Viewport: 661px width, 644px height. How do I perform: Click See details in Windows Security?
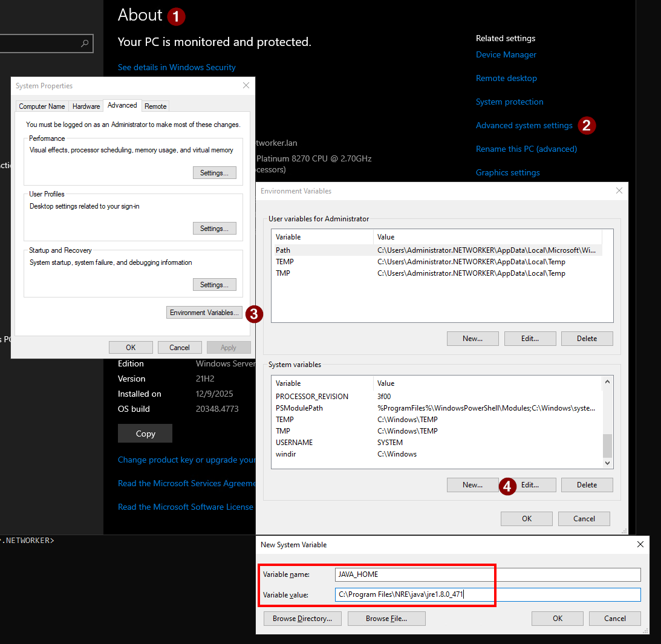176,67
